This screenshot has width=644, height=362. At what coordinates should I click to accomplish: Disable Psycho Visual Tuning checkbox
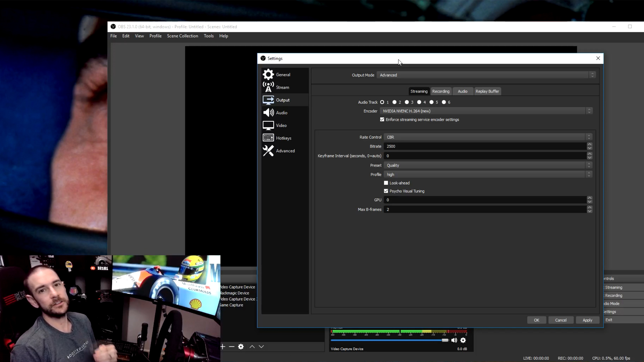(386, 191)
